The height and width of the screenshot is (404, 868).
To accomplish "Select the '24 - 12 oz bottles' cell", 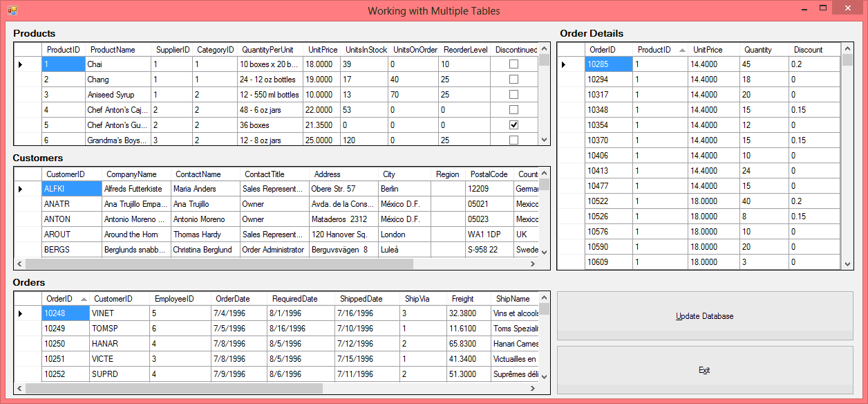I will pos(270,79).
